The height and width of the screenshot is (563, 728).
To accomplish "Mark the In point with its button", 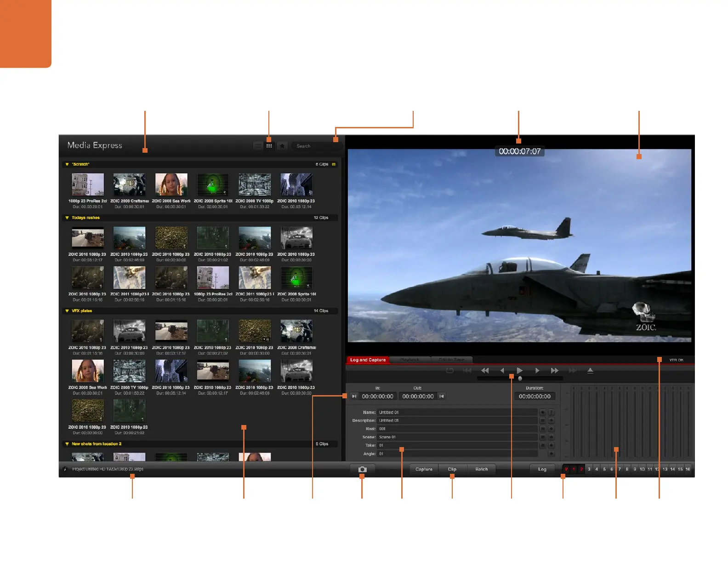I will [354, 396].
